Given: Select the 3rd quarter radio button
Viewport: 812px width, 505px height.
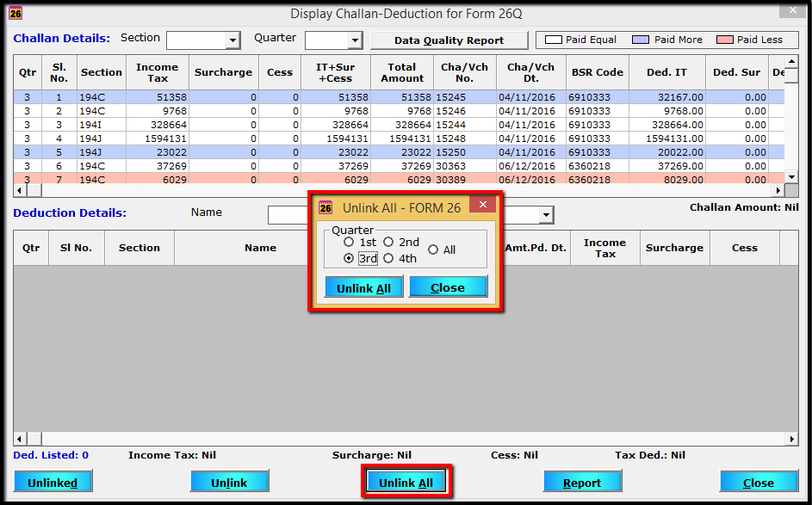Looking at the screenshot, I should (x=349, y=258).
